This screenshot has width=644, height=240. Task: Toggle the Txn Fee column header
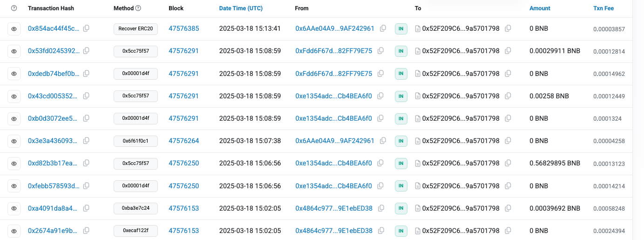point(603,8)
